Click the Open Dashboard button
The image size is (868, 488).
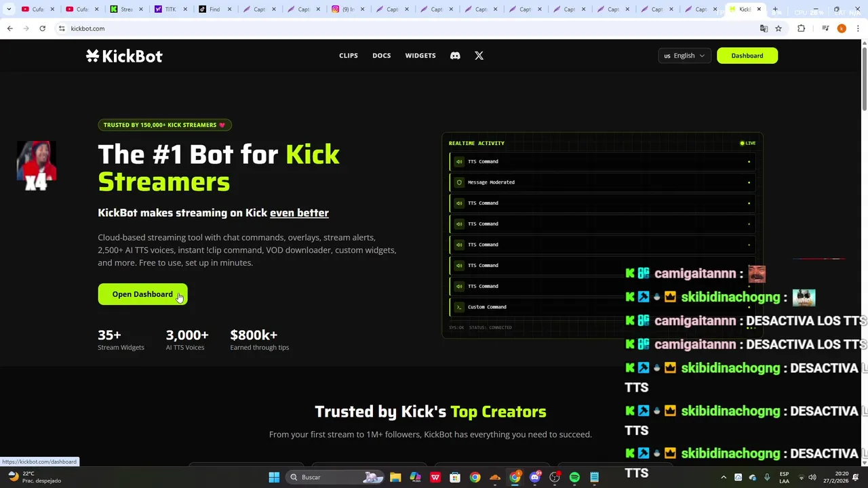pos(142,294)
